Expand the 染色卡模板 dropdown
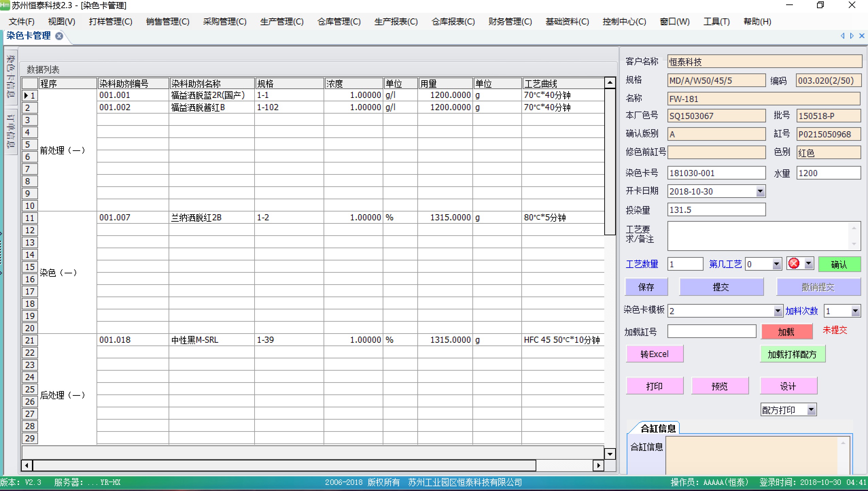 click(x=778, y=311)
